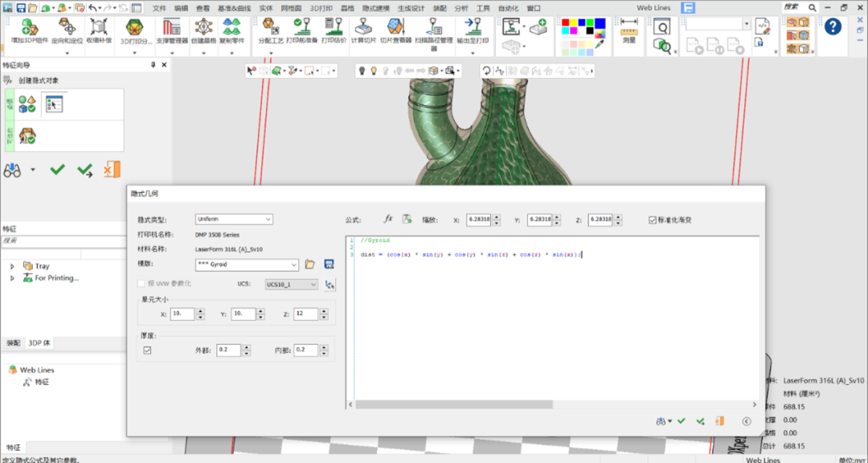This screenshot has width=868, height=463.
Task: Switch to the 3DP 体 tab
Action: [40, 342]
